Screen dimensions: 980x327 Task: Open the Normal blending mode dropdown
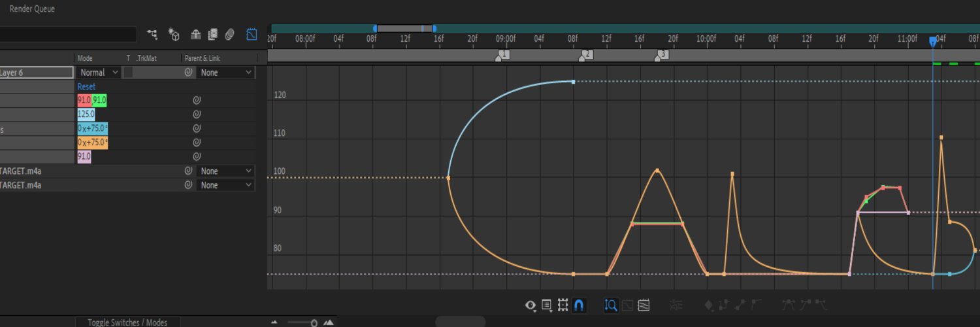click(x=99, y=73)
